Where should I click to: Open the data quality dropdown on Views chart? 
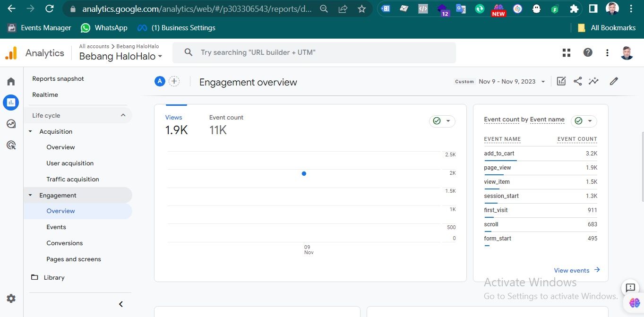442,121
